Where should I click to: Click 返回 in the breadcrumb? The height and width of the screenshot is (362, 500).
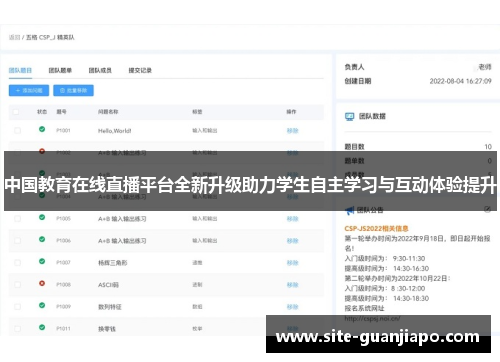coord(14,37)
